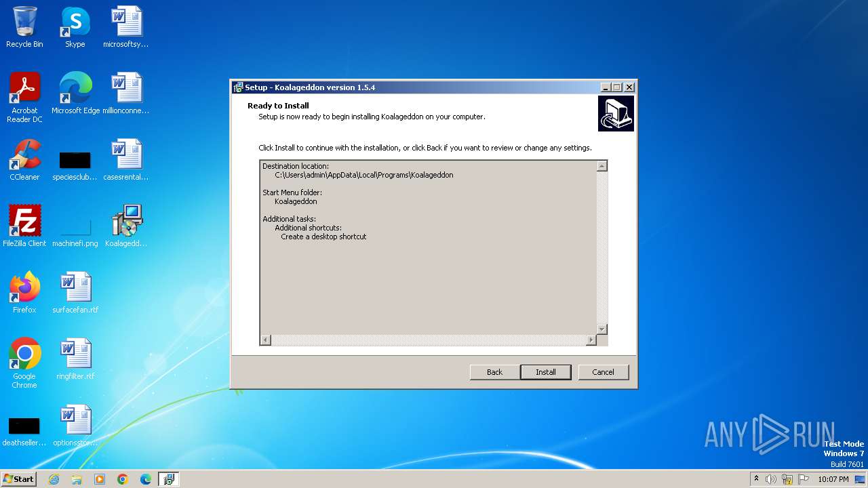Image resolution: width=868 pixels, height=488 pixels.
Task: Select the machinefi.png file icon
Action: [x=75, y=232]
